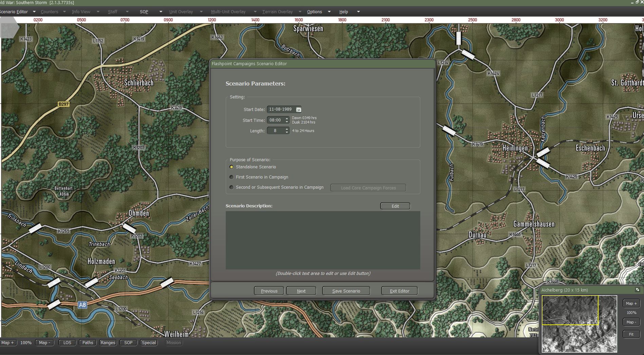
Task: Click the 100% zoom value in bottom toolbar
Action: 26,343
